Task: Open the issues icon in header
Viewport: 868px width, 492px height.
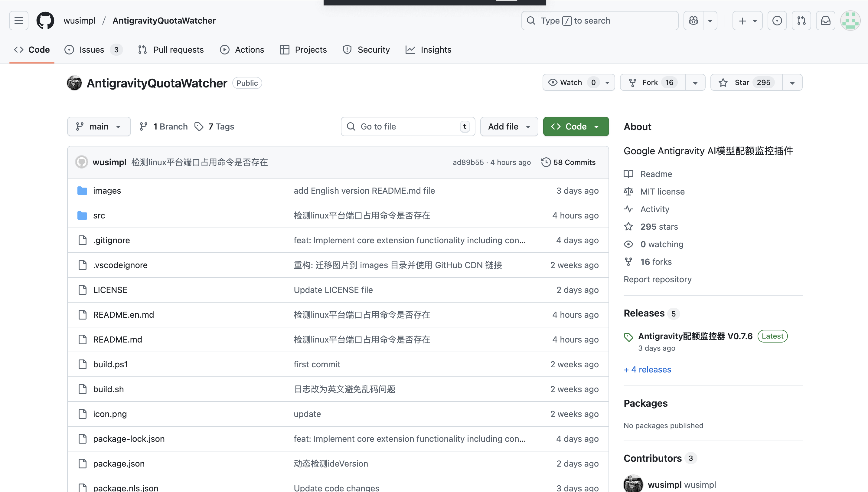Action: pos(777,21)
